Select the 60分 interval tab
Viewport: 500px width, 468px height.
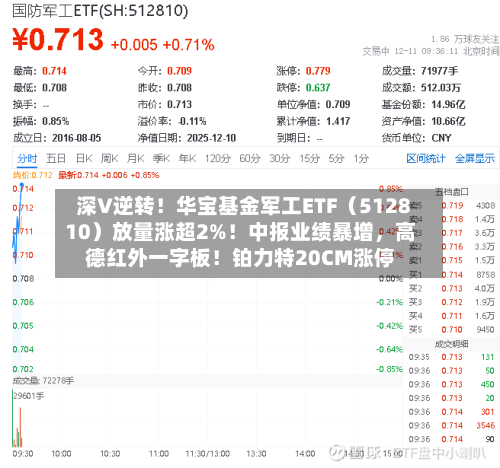[250, 158]
